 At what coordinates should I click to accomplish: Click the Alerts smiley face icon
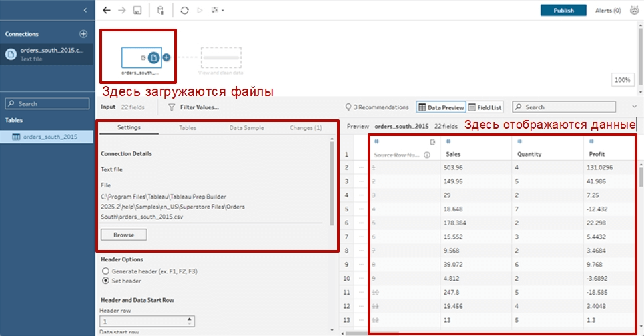click(x=633, y=11)
